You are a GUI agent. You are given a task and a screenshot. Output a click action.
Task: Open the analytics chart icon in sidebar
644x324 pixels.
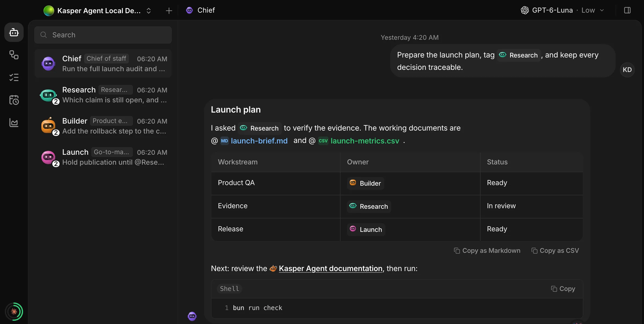(x=14, y=123)
